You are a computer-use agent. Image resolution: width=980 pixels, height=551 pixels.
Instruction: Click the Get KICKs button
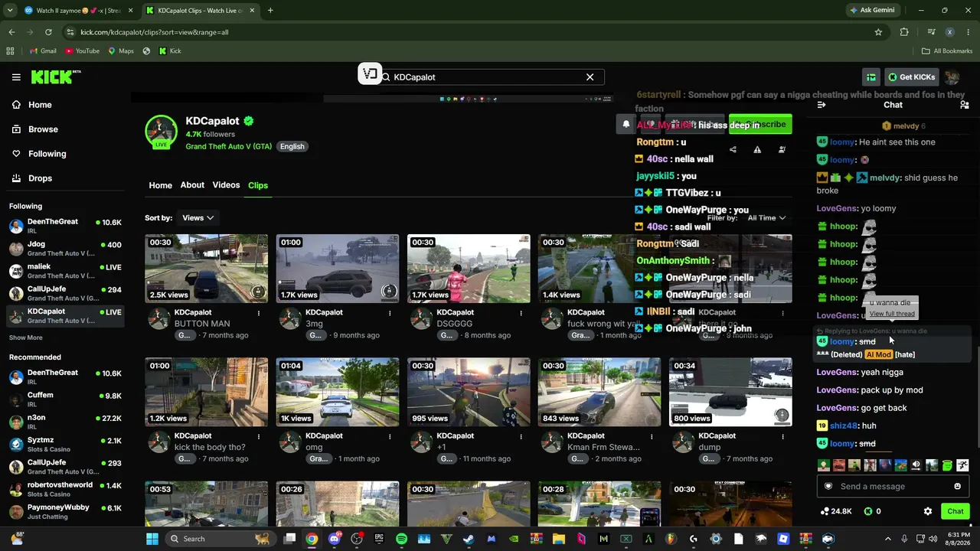(x=911, y=77)
